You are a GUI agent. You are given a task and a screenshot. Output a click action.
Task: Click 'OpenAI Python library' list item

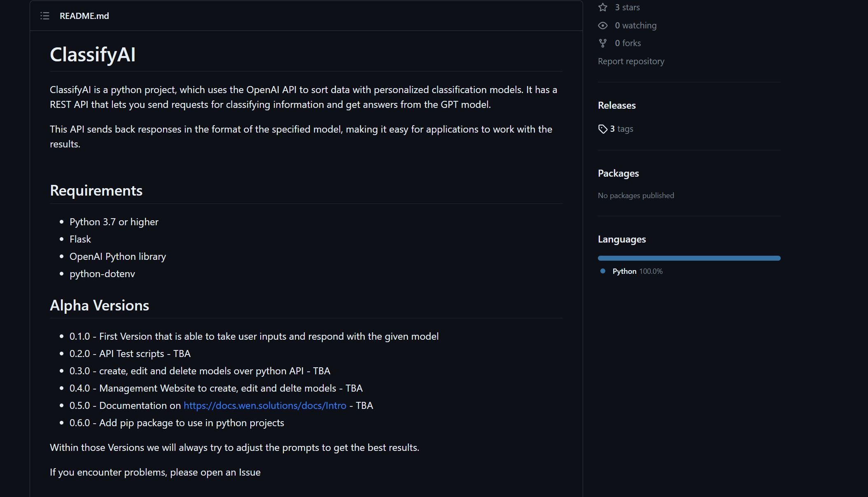117,257
